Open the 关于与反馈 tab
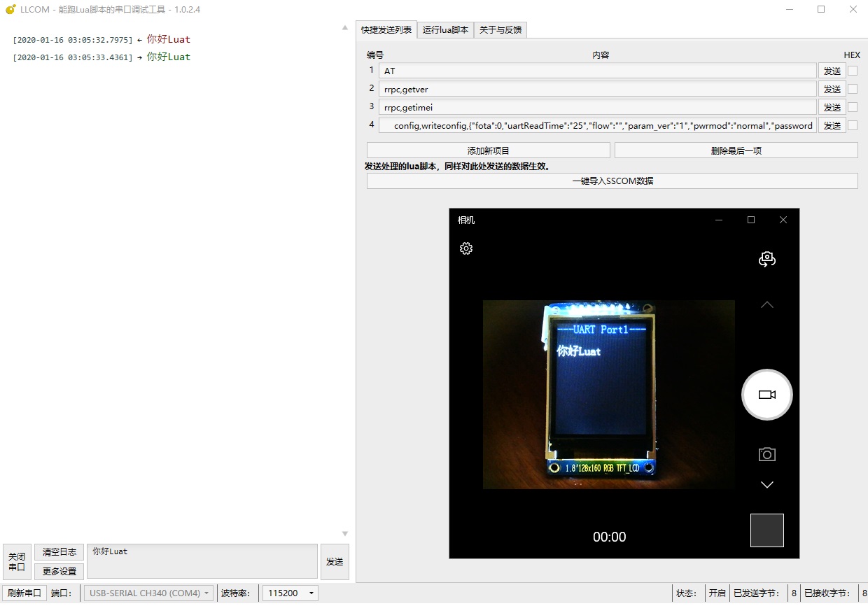Screen dimensions: 868x606 500,29
